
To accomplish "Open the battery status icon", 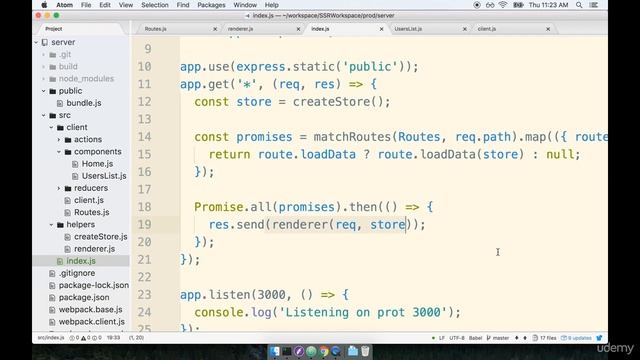I will click(518, 5).
